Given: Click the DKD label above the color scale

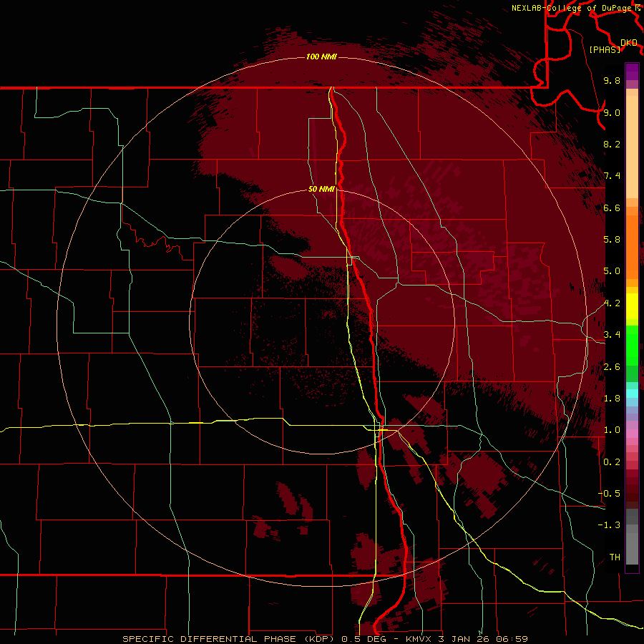Looking at the screenshot, I should pyautogui.click(x=629, y=43).
